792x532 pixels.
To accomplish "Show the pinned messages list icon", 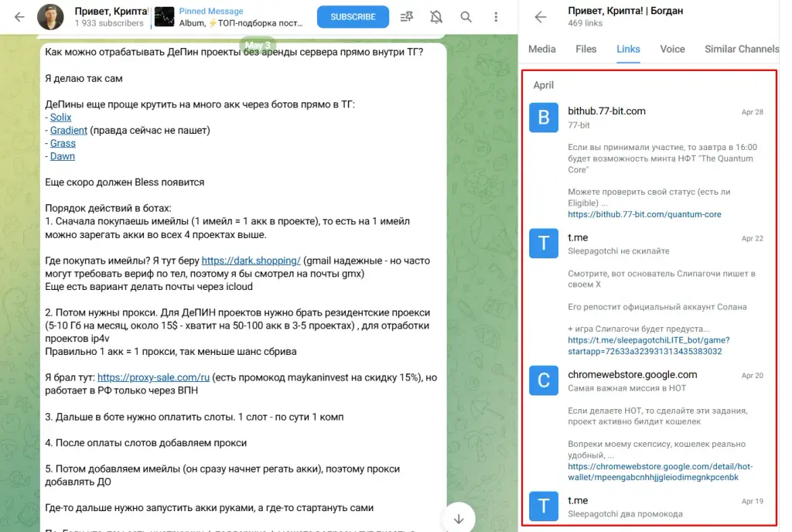I will coord(407,17).
